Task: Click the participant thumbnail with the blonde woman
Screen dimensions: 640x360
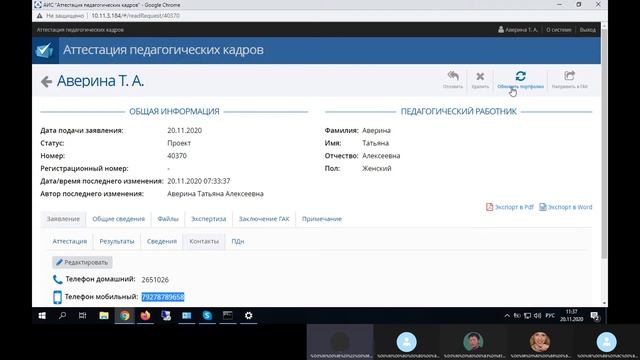Action: [540, 342]
